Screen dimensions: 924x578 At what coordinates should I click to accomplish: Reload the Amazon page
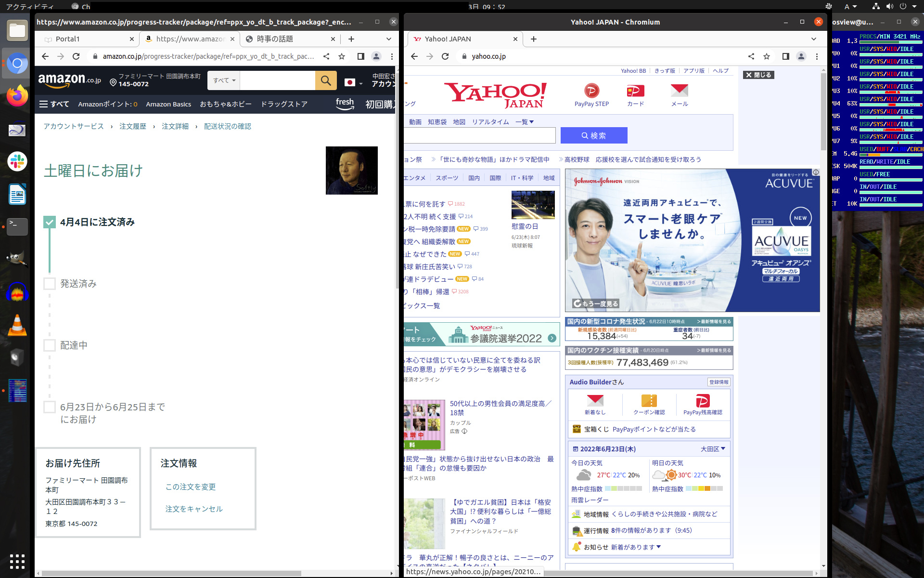pyautogui.click(x=76, y=56)
